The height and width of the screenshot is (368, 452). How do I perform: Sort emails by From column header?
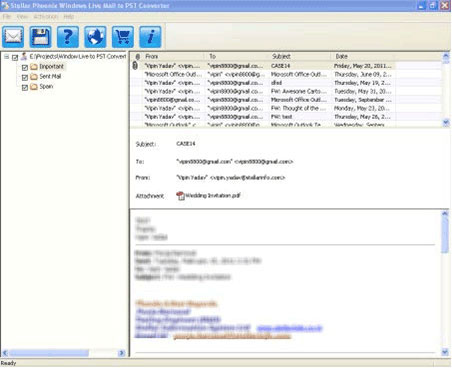173,56
